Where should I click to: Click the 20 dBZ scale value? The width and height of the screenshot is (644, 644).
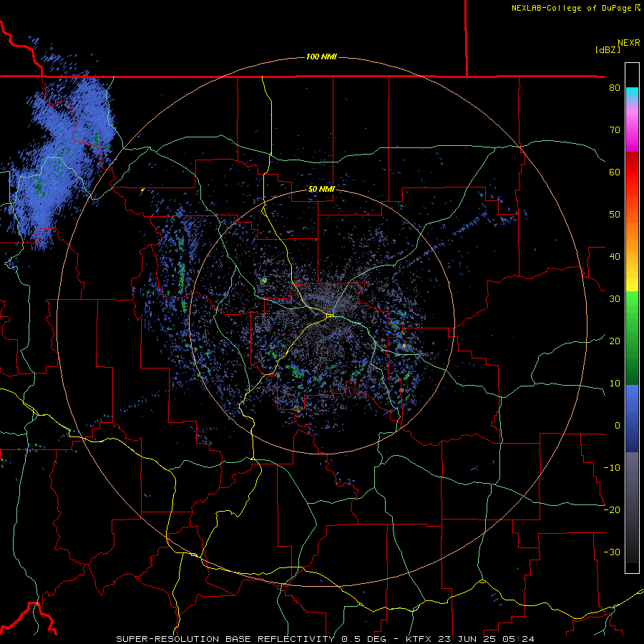tap(615, 341)
